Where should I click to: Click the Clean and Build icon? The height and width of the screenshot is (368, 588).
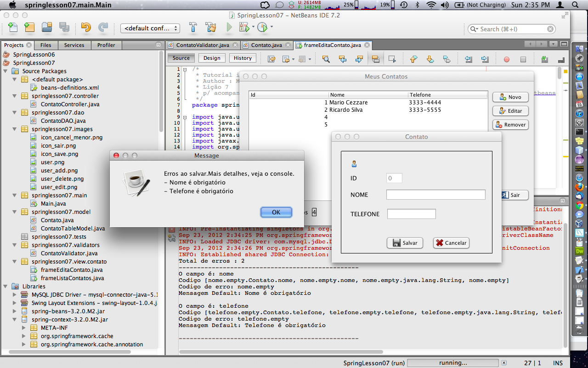click(x=211, y=28)
